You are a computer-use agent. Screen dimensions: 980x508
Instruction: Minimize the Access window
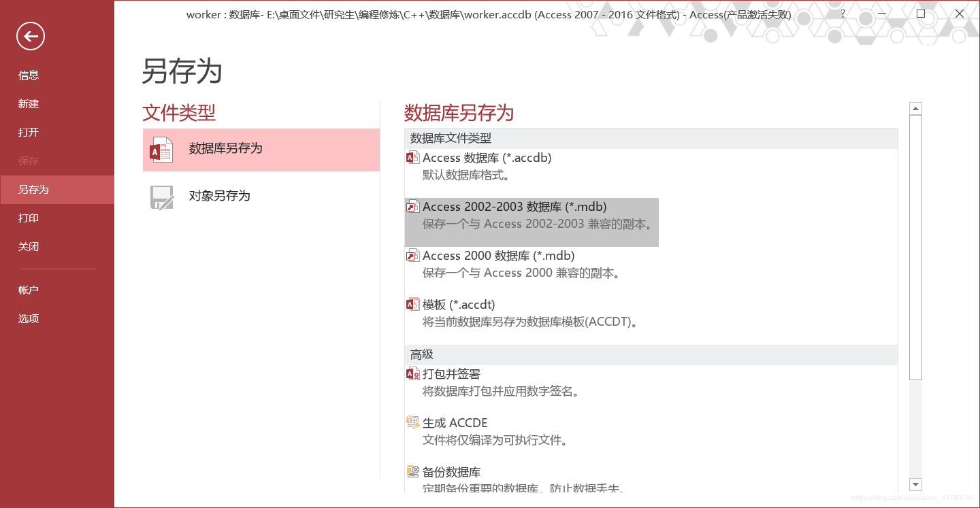pos(882,14)
